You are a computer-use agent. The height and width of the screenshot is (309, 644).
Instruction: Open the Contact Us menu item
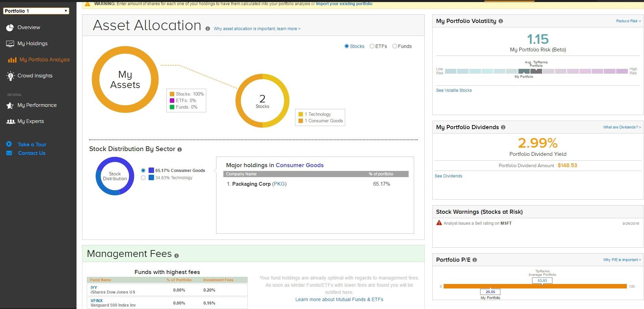coord(32,153)
